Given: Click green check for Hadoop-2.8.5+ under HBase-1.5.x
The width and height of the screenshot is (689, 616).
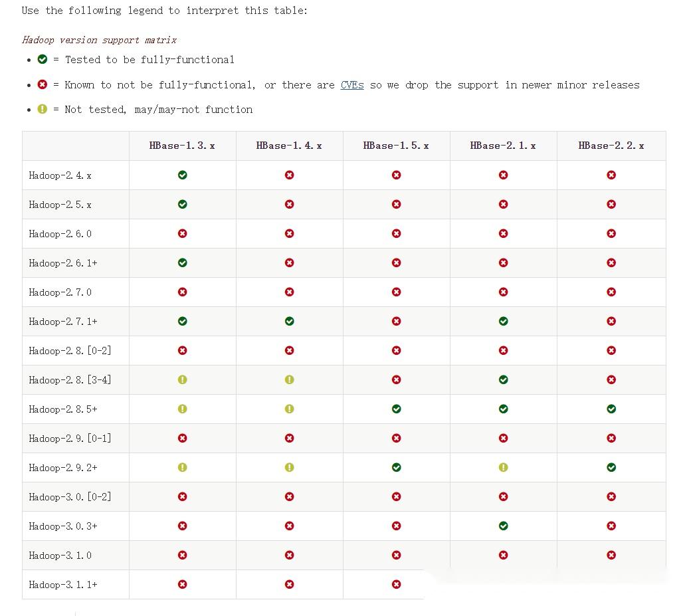Looking at the screenshot, I should coord(396,409).
